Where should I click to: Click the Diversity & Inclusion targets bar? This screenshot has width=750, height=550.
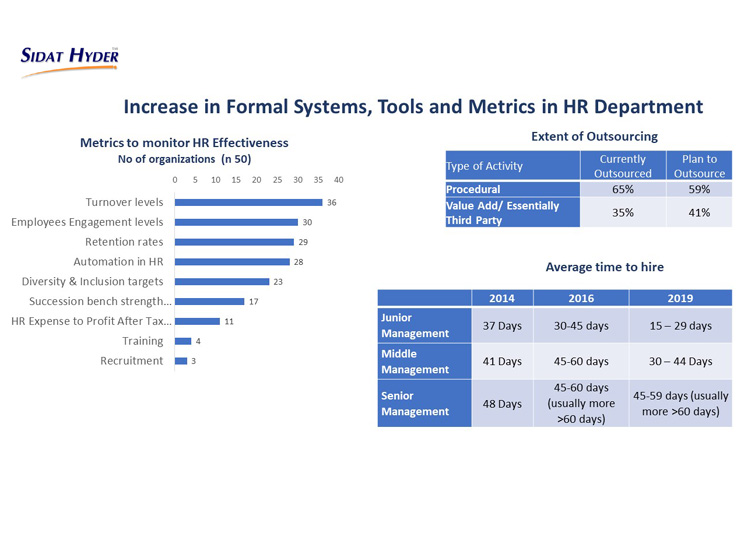point(222,282)
